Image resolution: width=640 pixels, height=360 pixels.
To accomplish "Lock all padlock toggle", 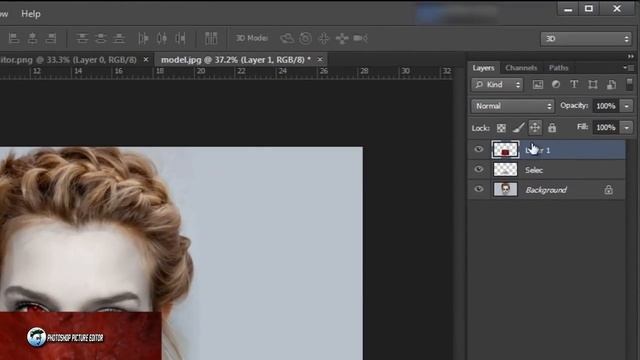I will point(552,128).
